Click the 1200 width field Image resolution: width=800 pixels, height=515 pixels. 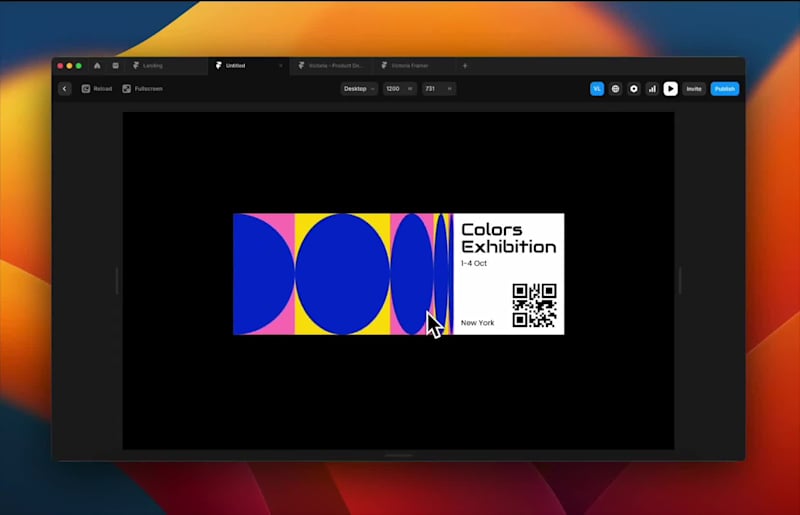tap(398, 89)
